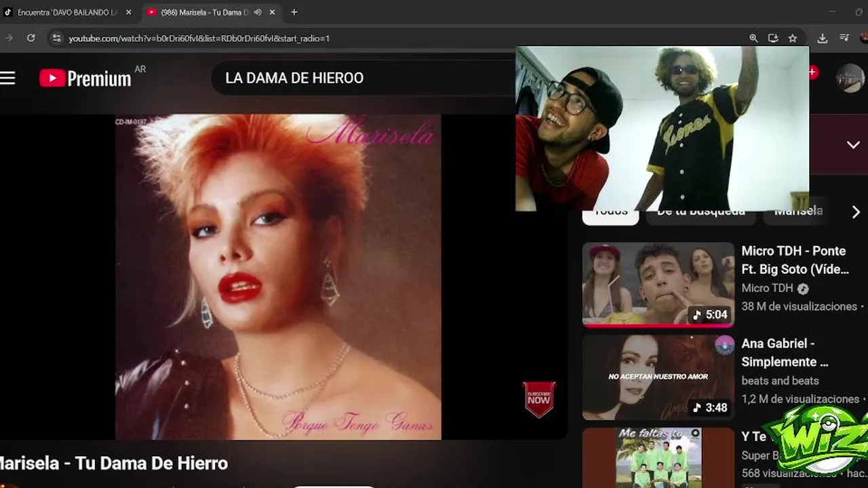Open the media control icon in toolbar
868x488 pixels.
coord(844,38)
